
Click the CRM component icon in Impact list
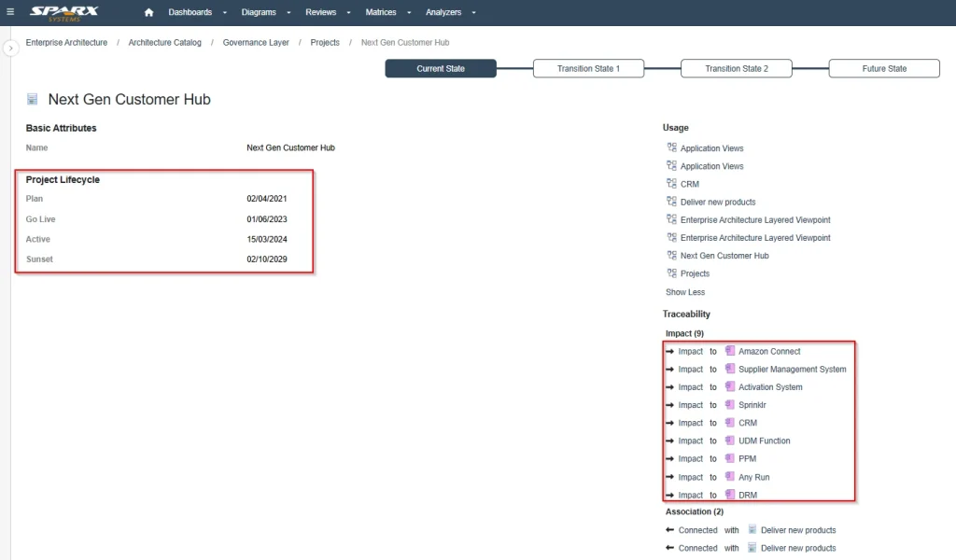pos(730,422)
